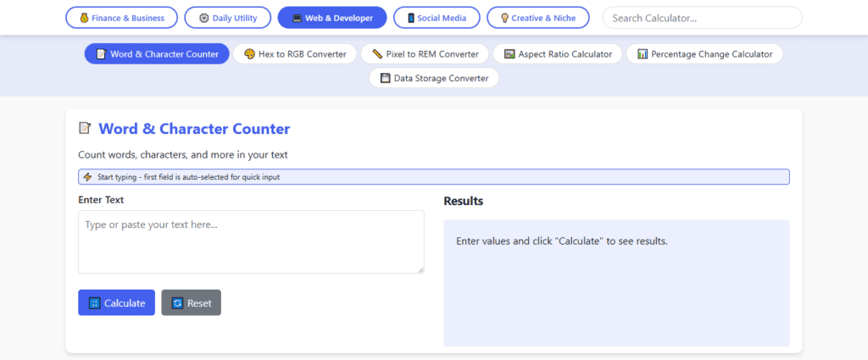
Task: Select Word & Character Counter tool
Action: (157, 54)
